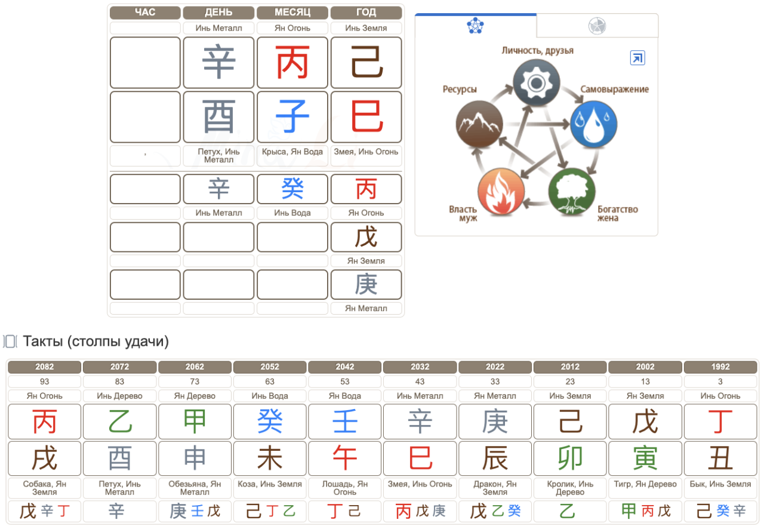
Task: Select the Earth mountain element icon
Action: click(479, 124)
